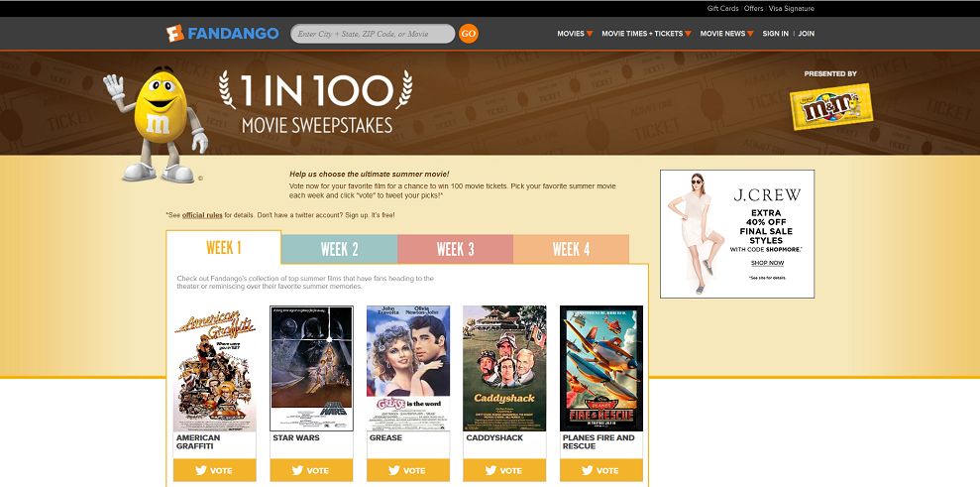Viewport: 980px width, 487px height.
Task: Click the Caddyshack title text
Action: (494, 438)
